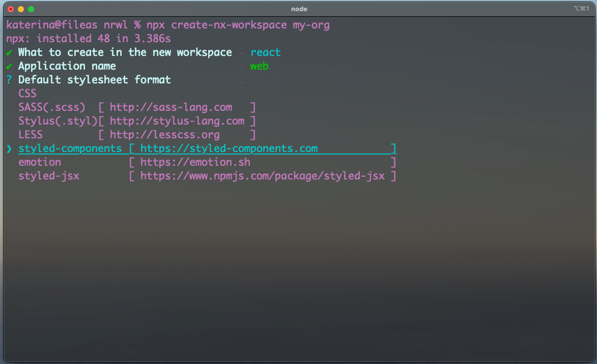
Task: Open the http://sass-lang.com link
Action: point(171,107)
